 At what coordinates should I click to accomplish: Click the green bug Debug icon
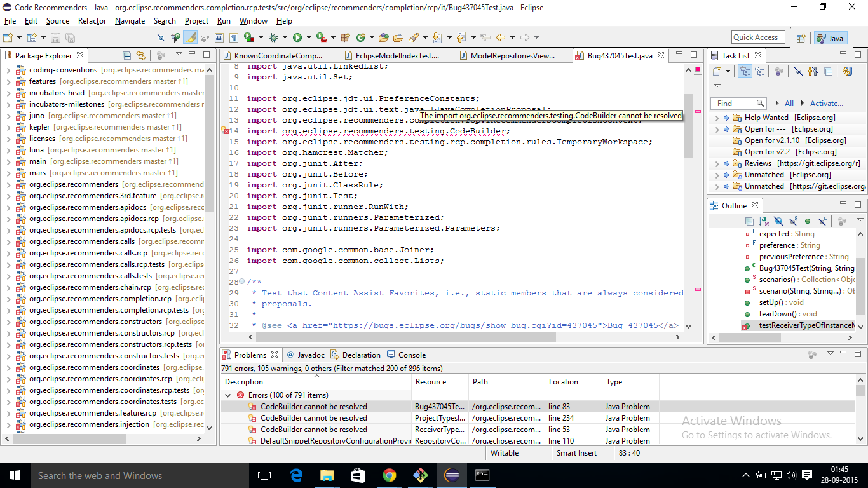[273, 37]
